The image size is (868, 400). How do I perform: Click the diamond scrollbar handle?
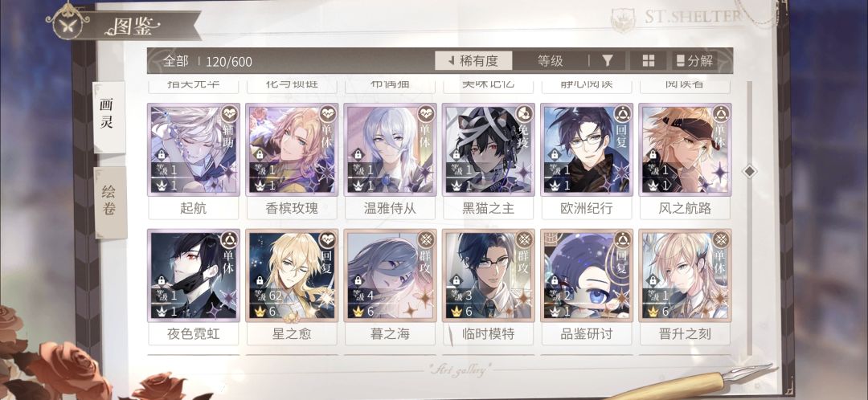pyautogui.click(x=750, y=171)
